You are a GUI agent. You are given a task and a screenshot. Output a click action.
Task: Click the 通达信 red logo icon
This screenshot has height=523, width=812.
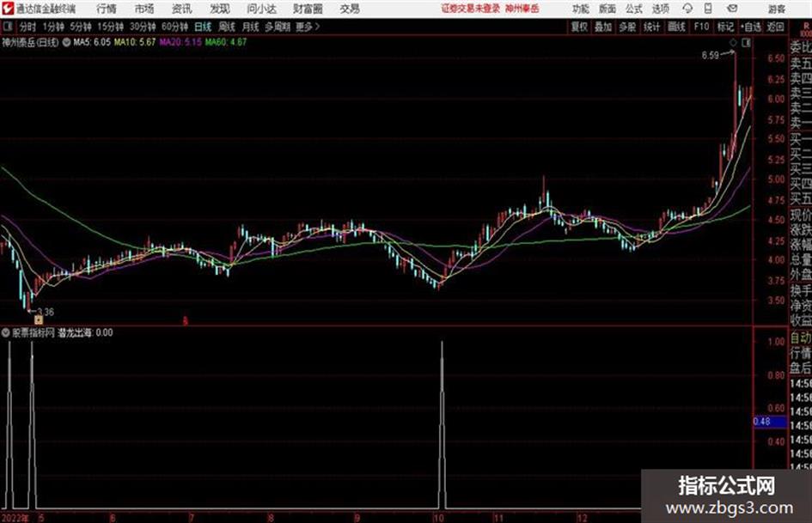click(7, 9)
